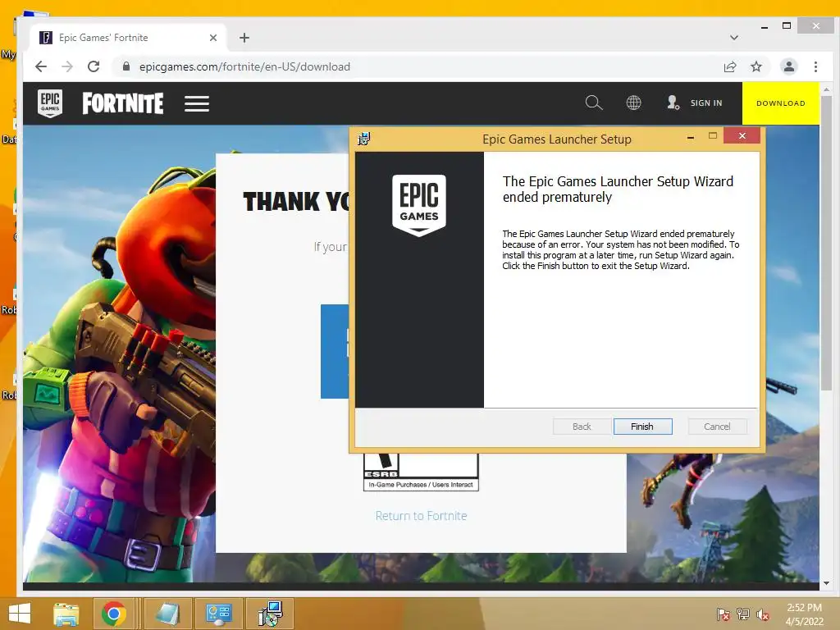The width and height of the screenshot is (840, 630).
Task: Click the muted volume icon in system tray
Action: (x=763, y=614)
